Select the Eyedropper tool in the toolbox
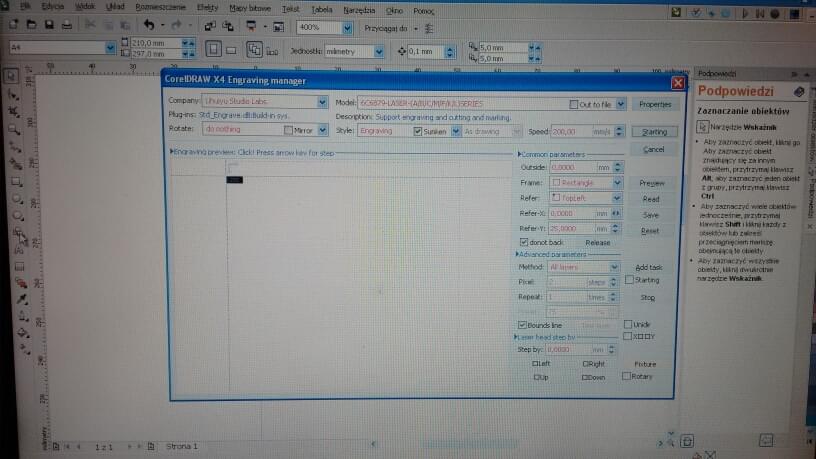The height and width of the screenshot is (459, 816). pyautogui.click(x=21, y=299)
